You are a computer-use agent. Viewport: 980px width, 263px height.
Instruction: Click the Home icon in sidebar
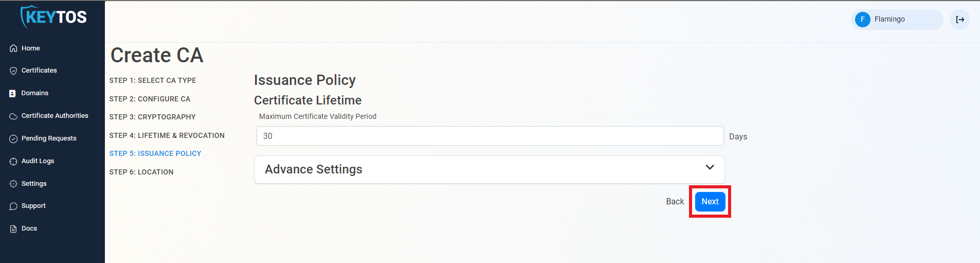click(x=13, y=48)
